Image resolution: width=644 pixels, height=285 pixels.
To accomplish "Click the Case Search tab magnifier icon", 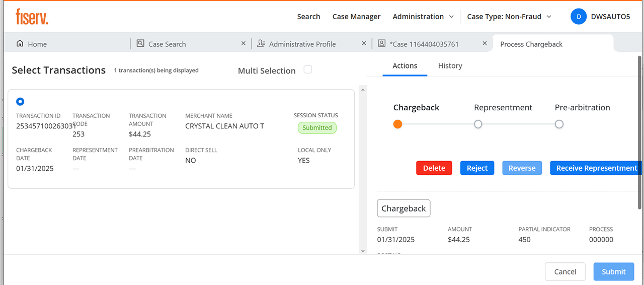I will click(140, 44).
